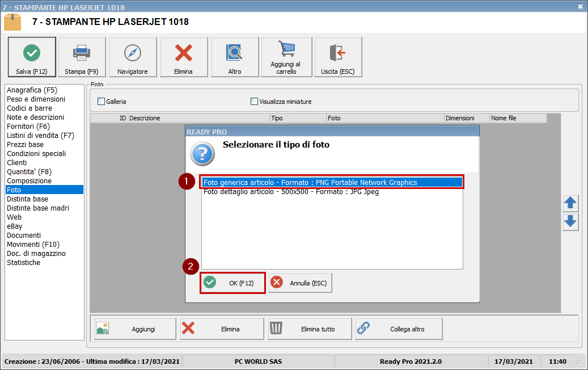Open the Condizioni speciali section

(36, 153)
